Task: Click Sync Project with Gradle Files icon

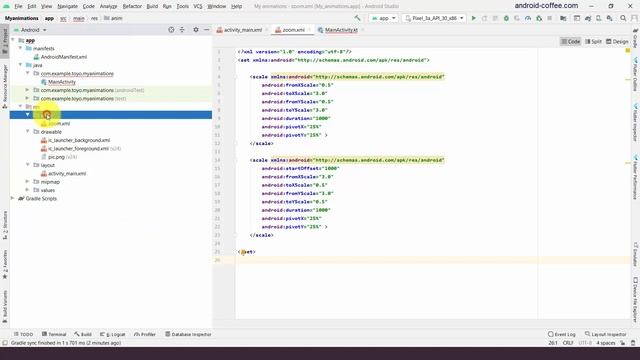Action: tap(588, 18)
